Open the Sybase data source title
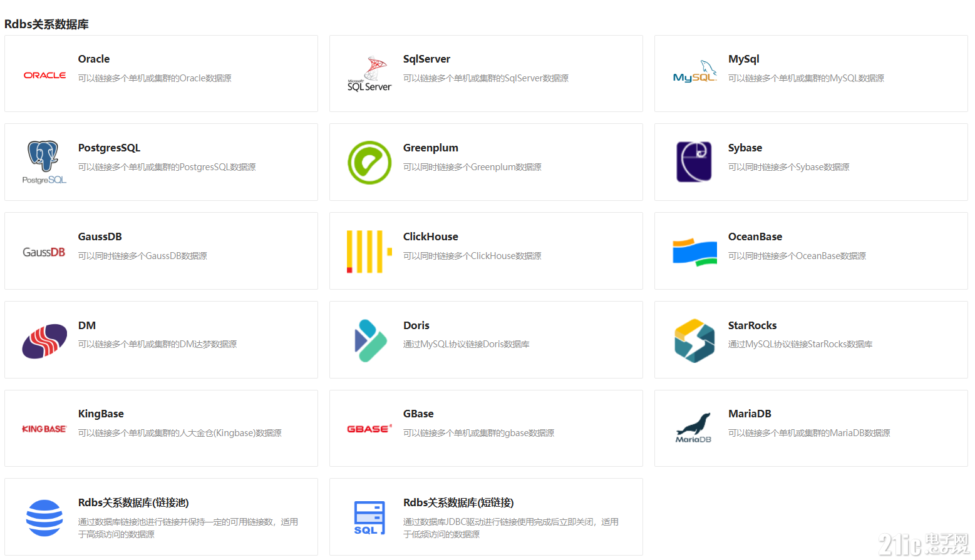 [745, 148]
